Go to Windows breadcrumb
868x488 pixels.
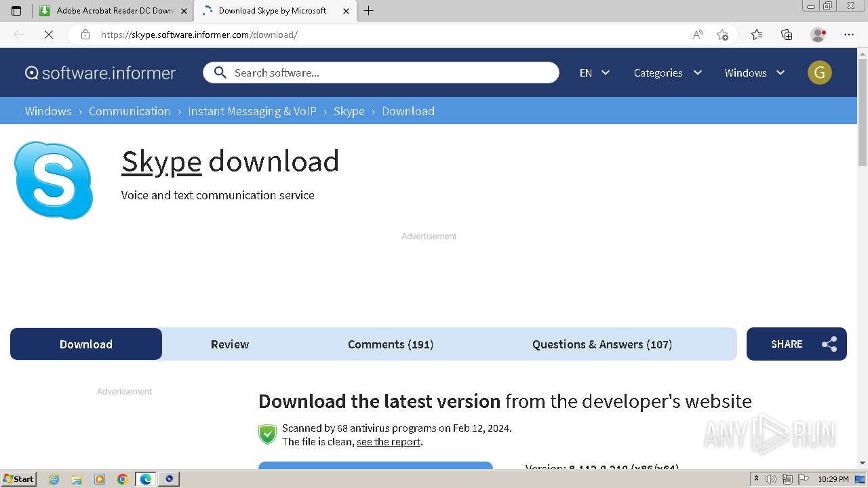pyautogui.click(x=48, y=111)
